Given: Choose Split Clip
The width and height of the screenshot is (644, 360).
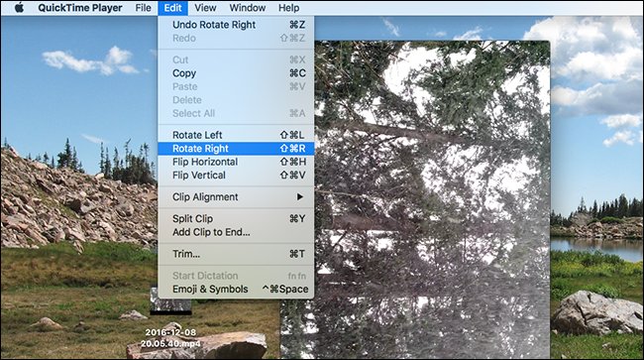Looking at the screenshot, I should 236,218.
